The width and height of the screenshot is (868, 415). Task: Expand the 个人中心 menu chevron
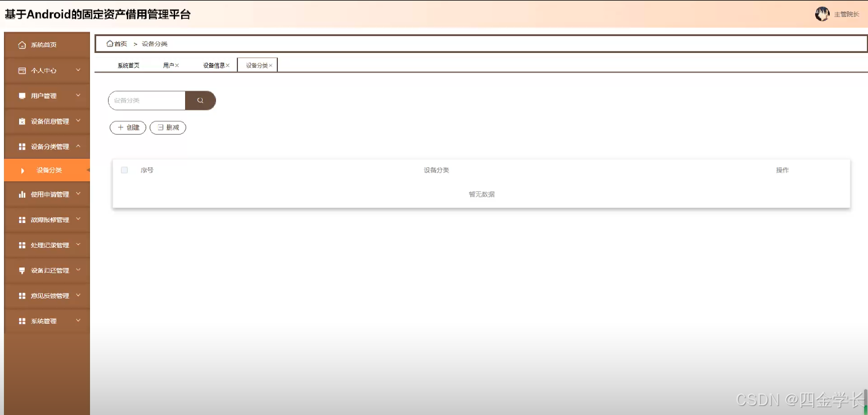78,70
